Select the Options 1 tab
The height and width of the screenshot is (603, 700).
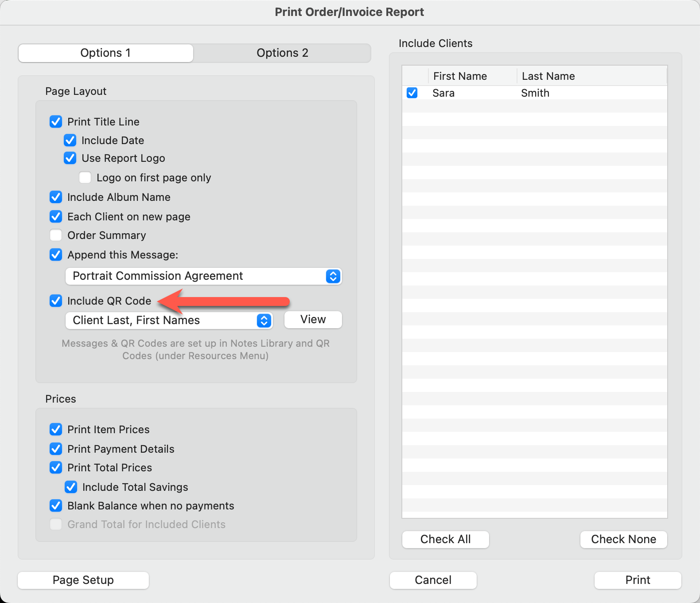tap(105, 53)
